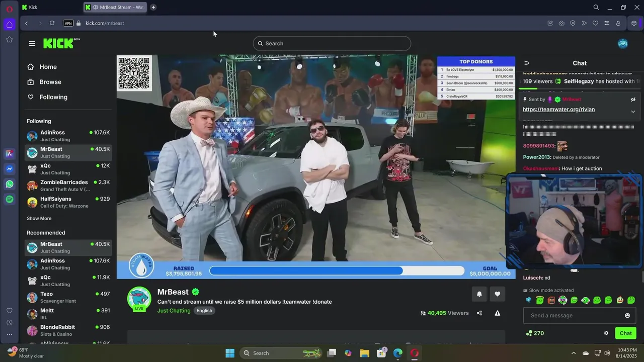
Task: Follow MrBeast with heart button
Action: coord(498,294)
